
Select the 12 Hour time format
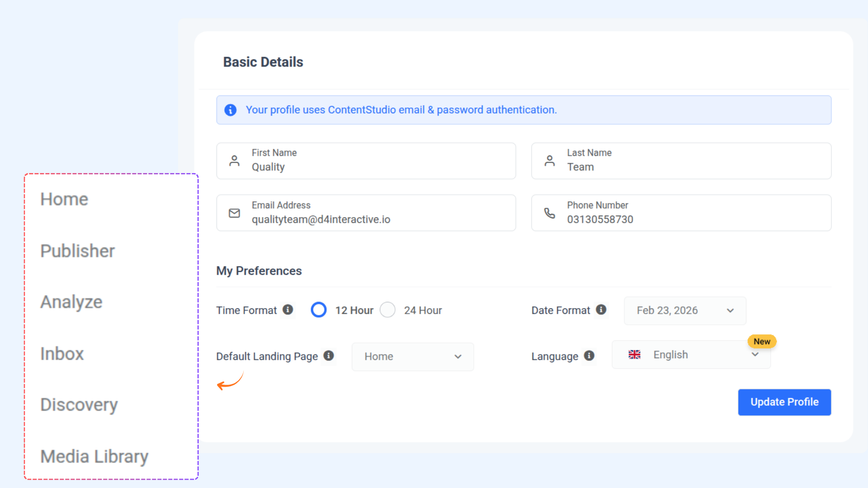(x=319, y=310)
